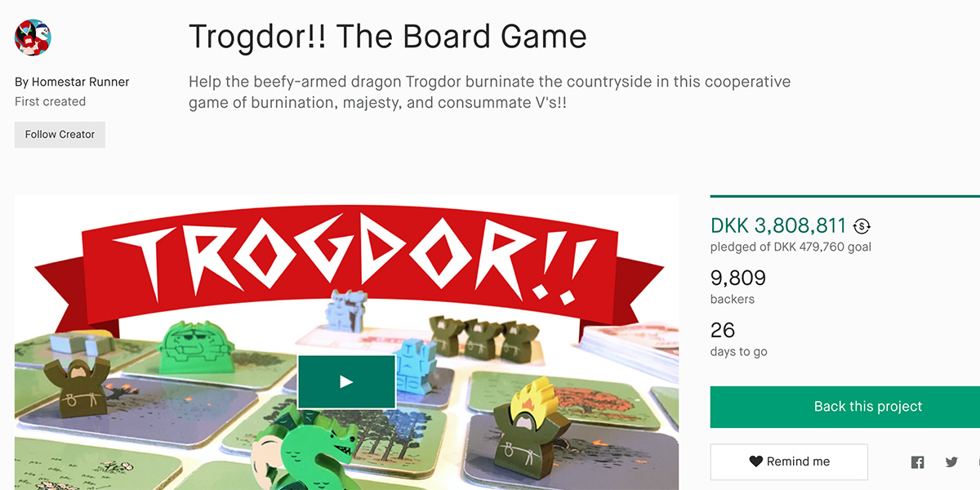The image size is (980, 490).
Task: Click the Trogdor!! The Board Game title
Action: click(387, 37)
